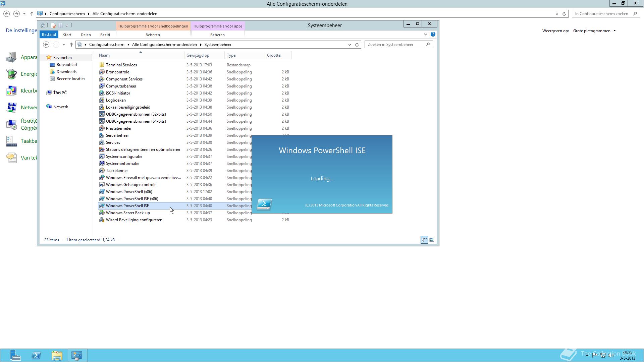This screenshot has width=644, height=362.
Task: Sort by Naam column header
Action: pos(141,55)
